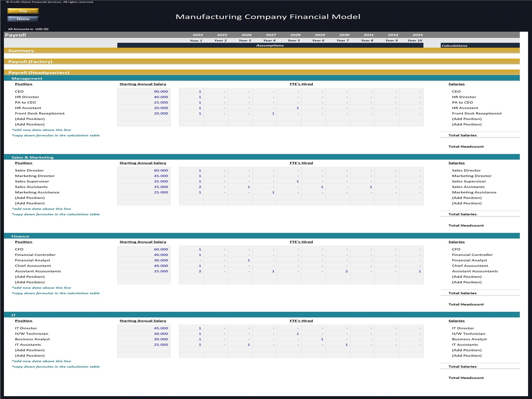
Task: Click the gold Top button
Action: point(23,11)
